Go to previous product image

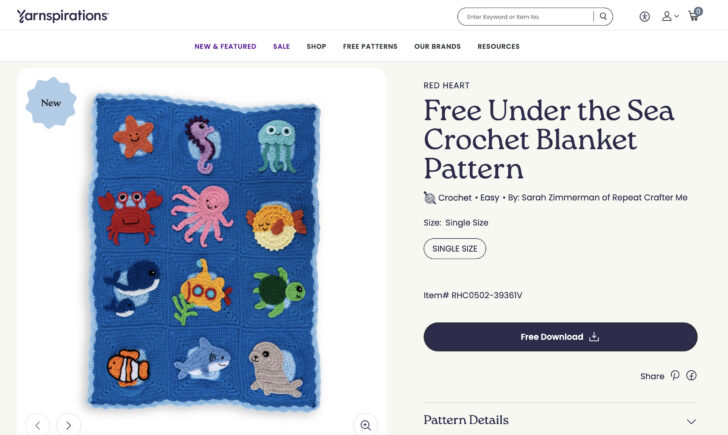pos(37,425)
